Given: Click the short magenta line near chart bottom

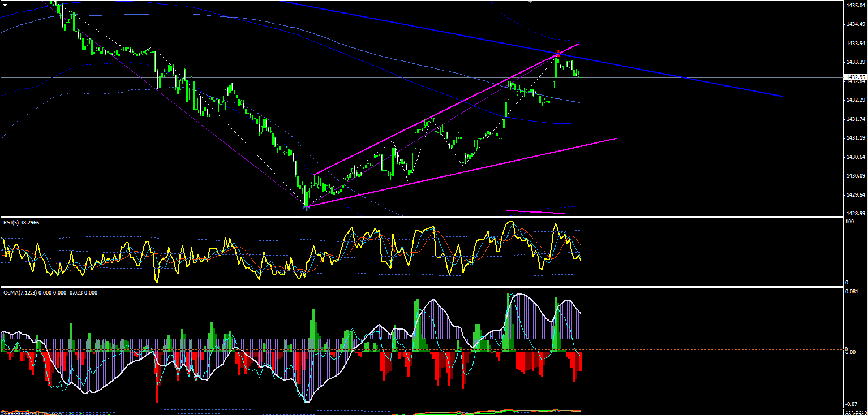Looking at the screenshot, I should point(535,213).
